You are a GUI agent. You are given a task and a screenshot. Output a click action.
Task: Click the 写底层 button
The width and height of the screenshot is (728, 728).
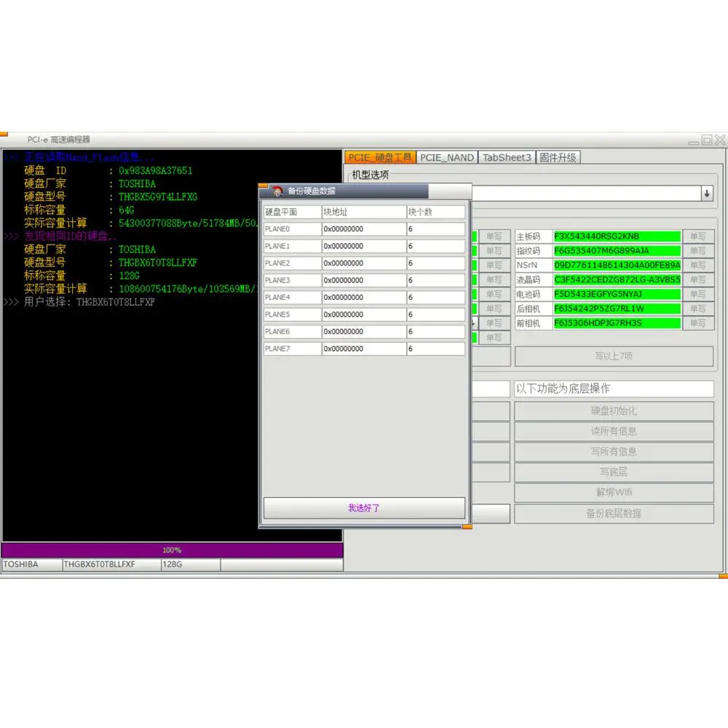614,472
